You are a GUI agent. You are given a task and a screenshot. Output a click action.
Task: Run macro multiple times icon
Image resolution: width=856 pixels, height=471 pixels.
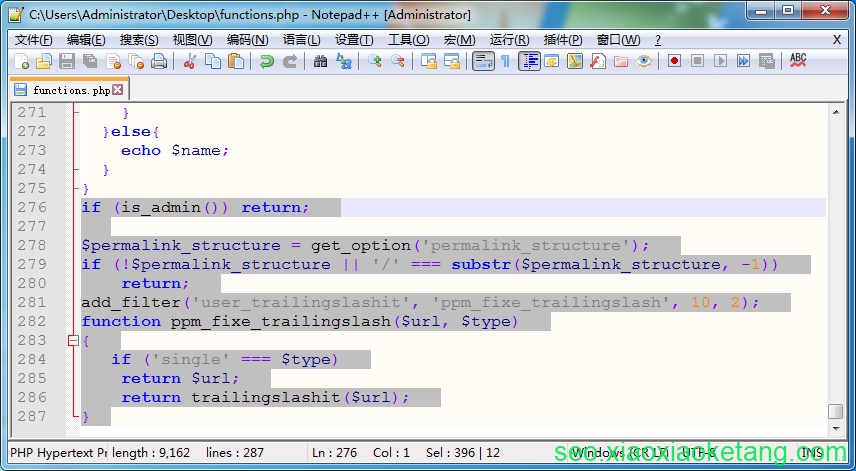(x=744, y=61)
